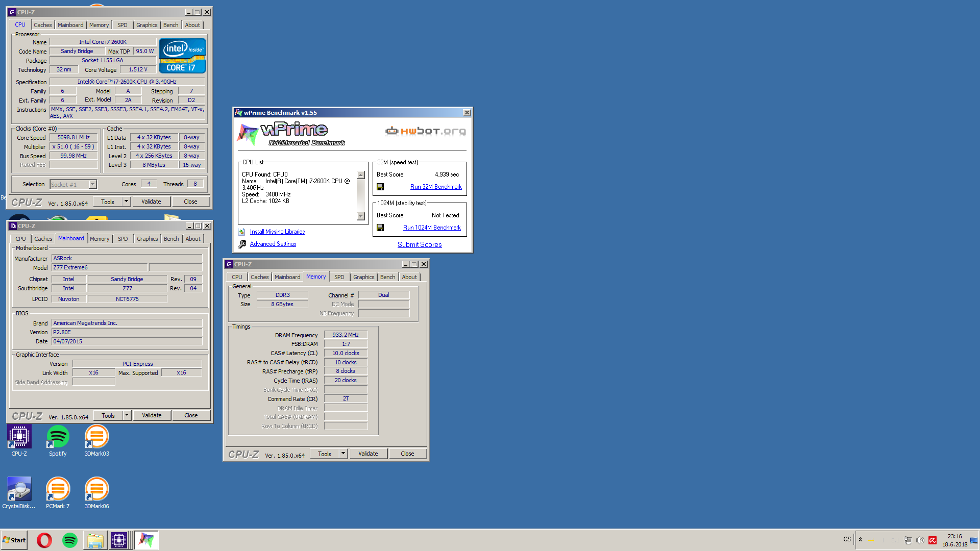This screenshot has width=980, height=551.
Task: Open Memory tab in Mainboard CPU-Z window
Action: (x=100, y=239)
